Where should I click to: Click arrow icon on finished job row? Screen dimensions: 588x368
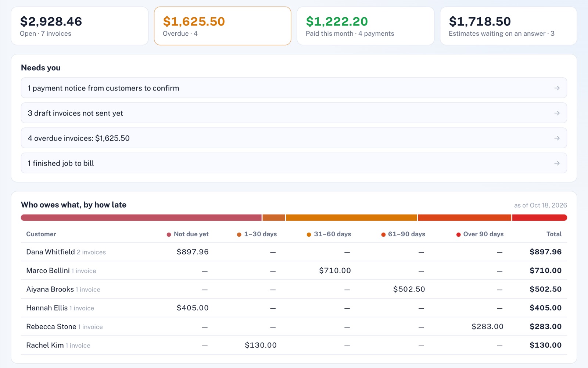557,163
